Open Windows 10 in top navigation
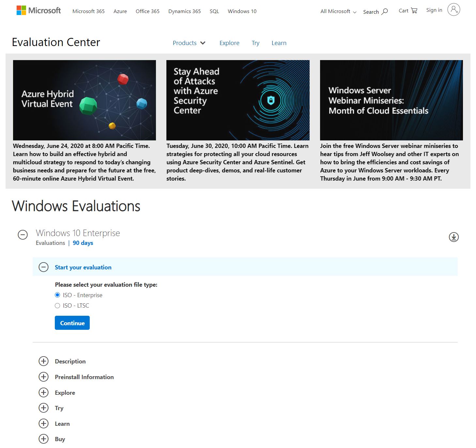476x448 pixels. [242, 11]
